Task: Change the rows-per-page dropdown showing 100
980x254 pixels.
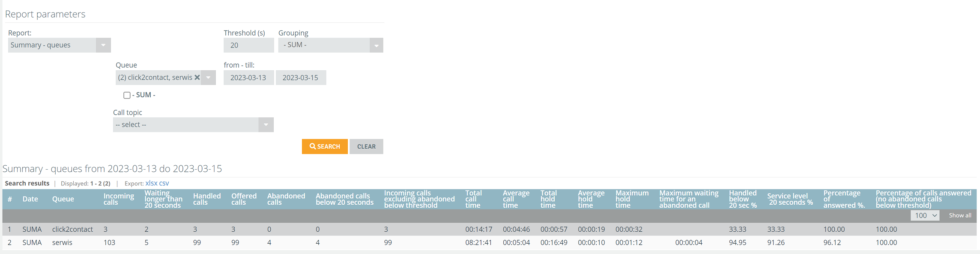Action: tap(925, 215)
